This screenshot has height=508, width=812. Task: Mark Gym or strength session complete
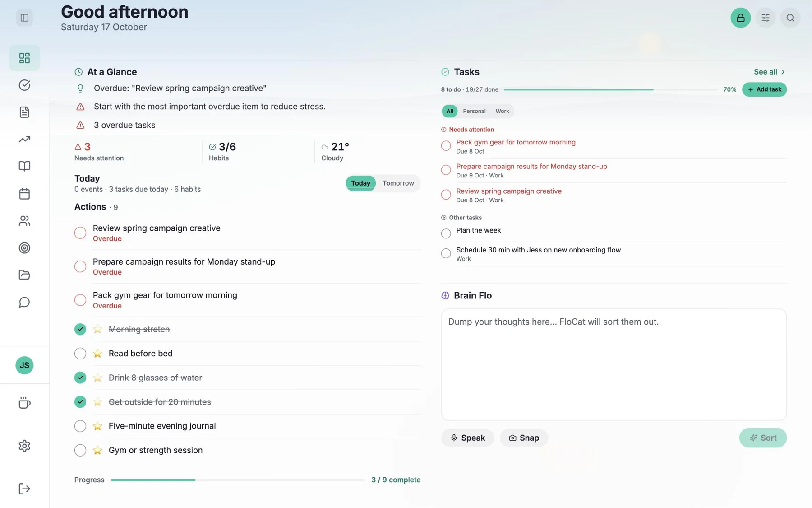[x=80, y=450]
